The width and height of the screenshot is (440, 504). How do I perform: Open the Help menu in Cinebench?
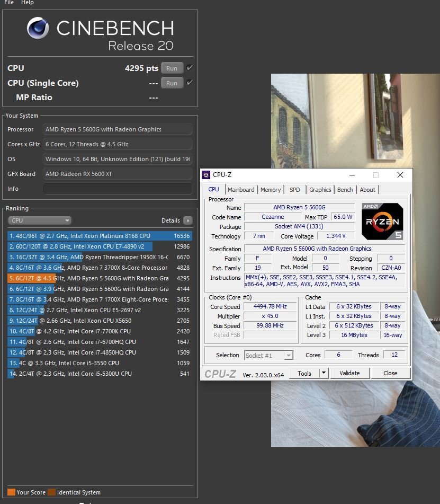(x=28, y=3)
